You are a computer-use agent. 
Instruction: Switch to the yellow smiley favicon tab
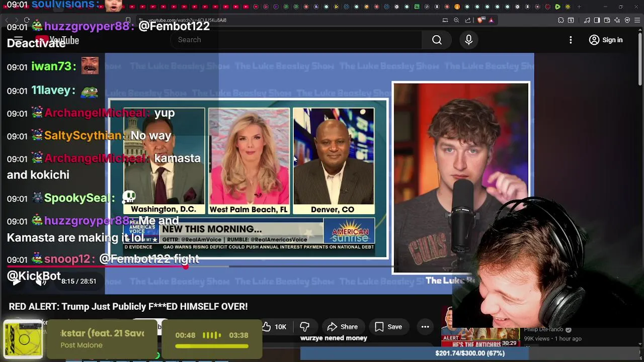568,7
